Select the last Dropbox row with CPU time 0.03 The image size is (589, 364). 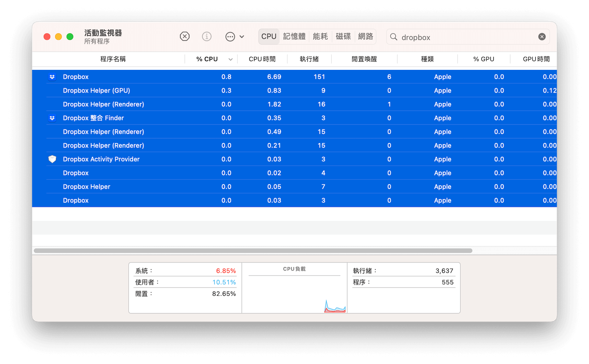(294, 200)
